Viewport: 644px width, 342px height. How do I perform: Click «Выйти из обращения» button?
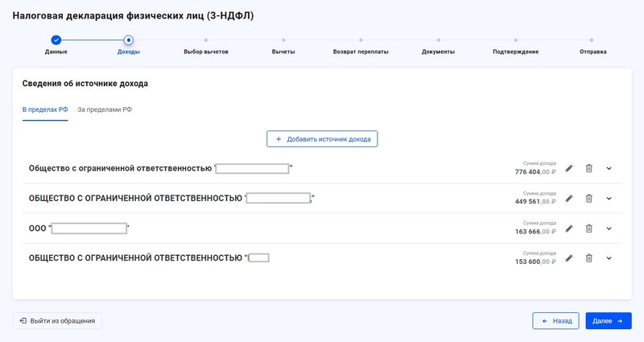click(57, 321)
